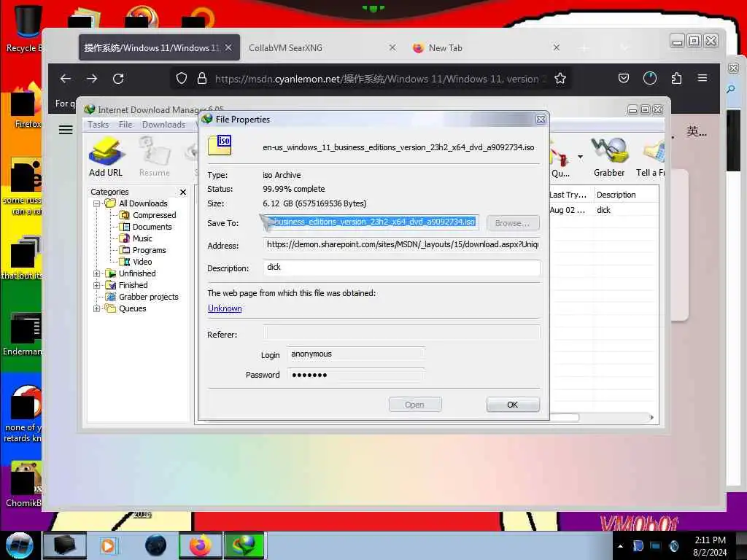The width and height of the screenshot is (747, 560).
Task: Expand the Finished category
Action: coord(97,285)
